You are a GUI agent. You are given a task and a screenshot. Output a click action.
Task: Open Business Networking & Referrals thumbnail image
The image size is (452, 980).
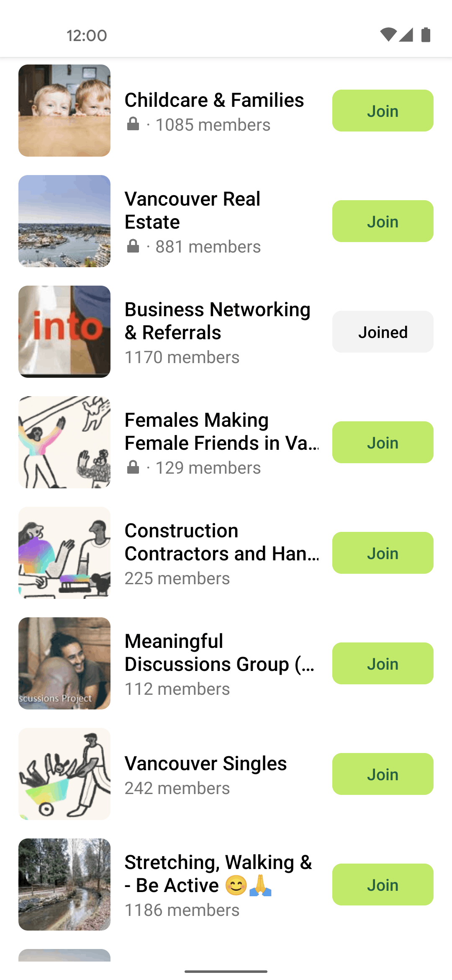[64, 332]
